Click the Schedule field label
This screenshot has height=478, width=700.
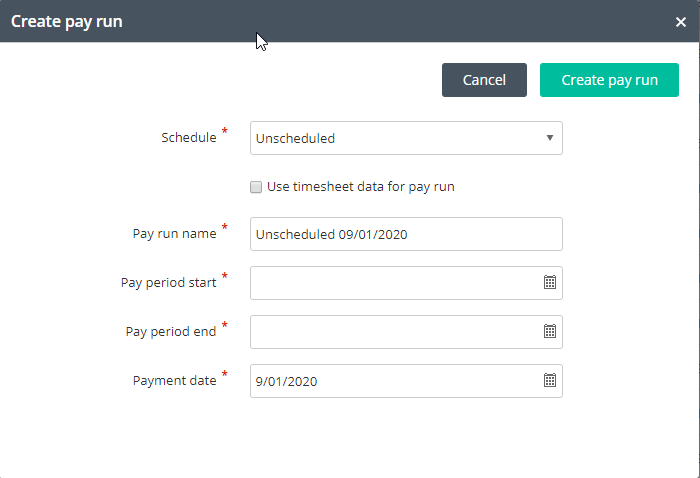click(189, 137)
